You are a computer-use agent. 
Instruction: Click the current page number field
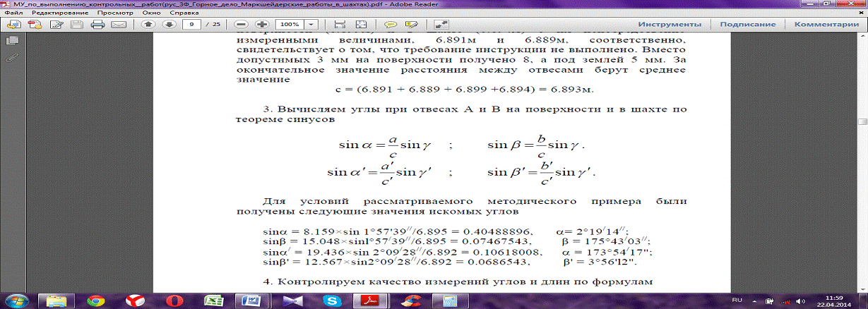pyautogui.click(x=191, y=24)
